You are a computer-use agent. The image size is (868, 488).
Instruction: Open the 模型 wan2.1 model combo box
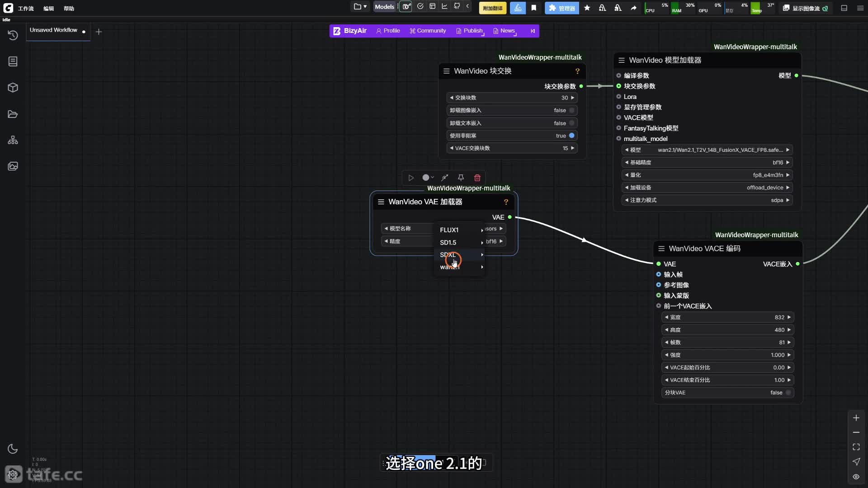tap(707, 150)
